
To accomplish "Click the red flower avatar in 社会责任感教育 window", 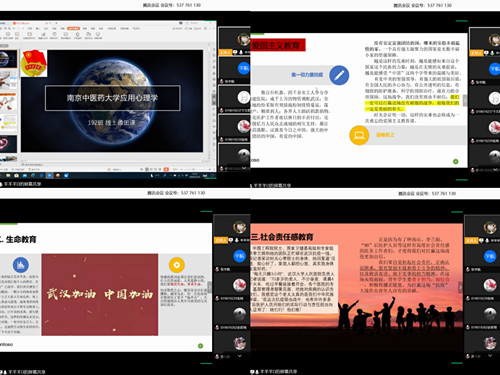I will [x=490, y=285].
